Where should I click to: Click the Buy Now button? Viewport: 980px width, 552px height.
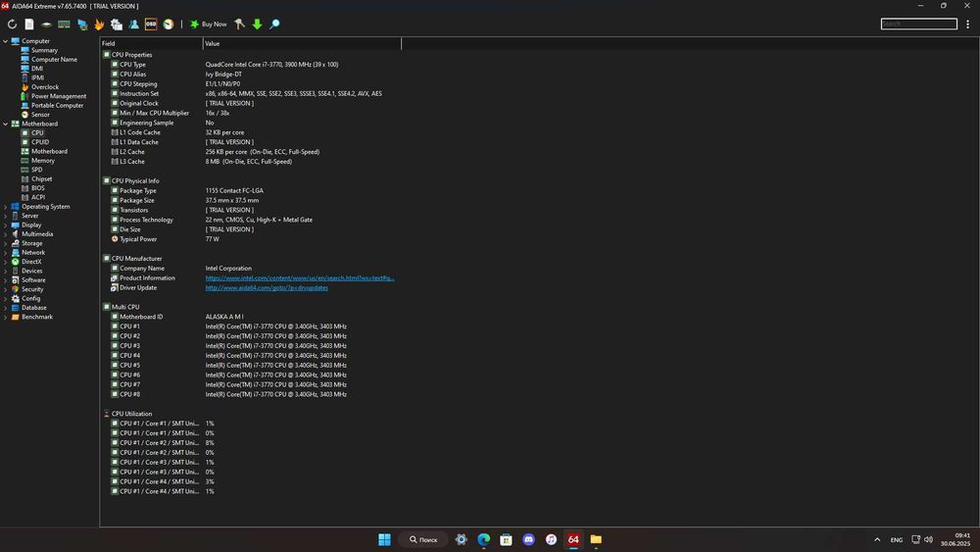click(208, 25)
